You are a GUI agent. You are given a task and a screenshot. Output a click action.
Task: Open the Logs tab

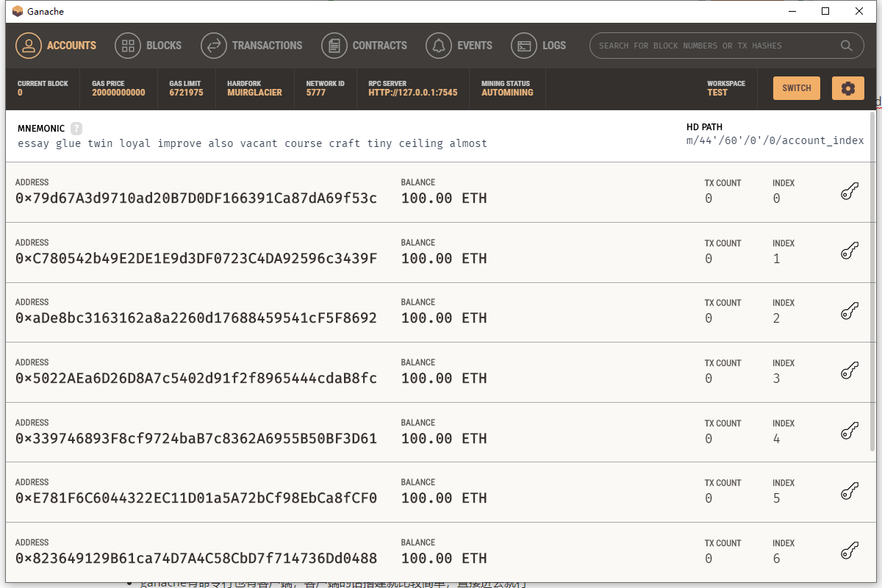pyautogui.click(x=539, y=46)
